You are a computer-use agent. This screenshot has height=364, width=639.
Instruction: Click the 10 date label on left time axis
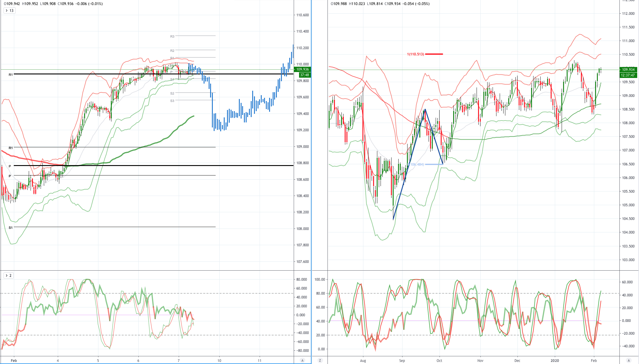point(219,360)
